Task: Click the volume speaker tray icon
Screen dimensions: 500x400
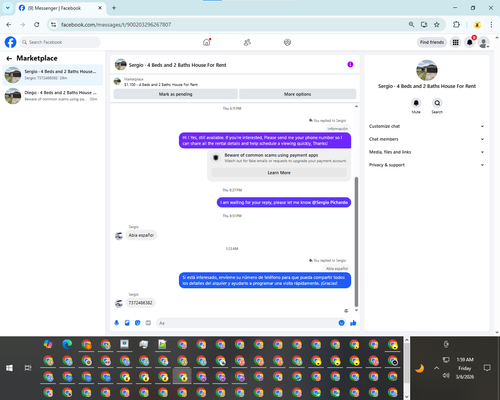Action: click(x=446, y=376)
